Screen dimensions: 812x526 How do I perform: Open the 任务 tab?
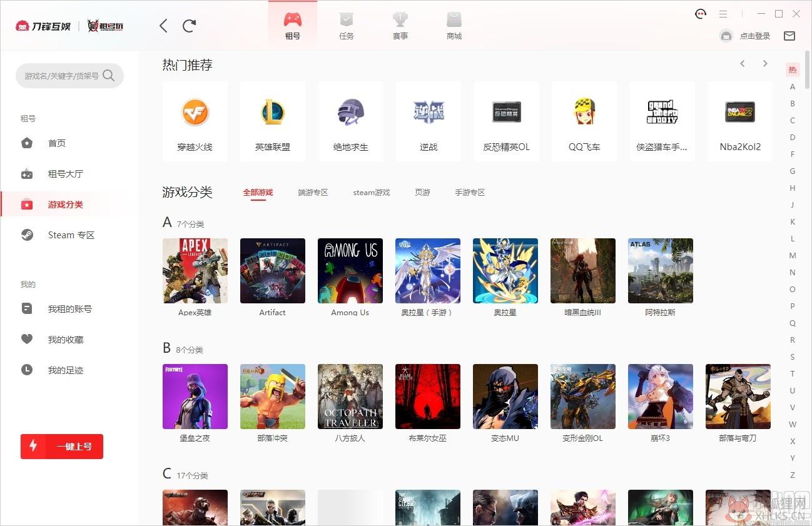coord(347,25)
